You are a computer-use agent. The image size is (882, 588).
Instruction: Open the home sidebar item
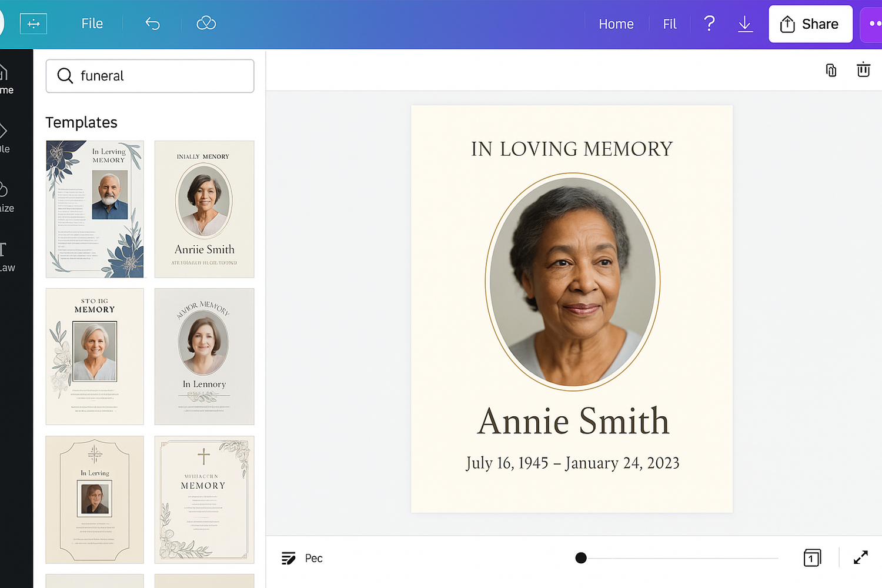[6, 80]
